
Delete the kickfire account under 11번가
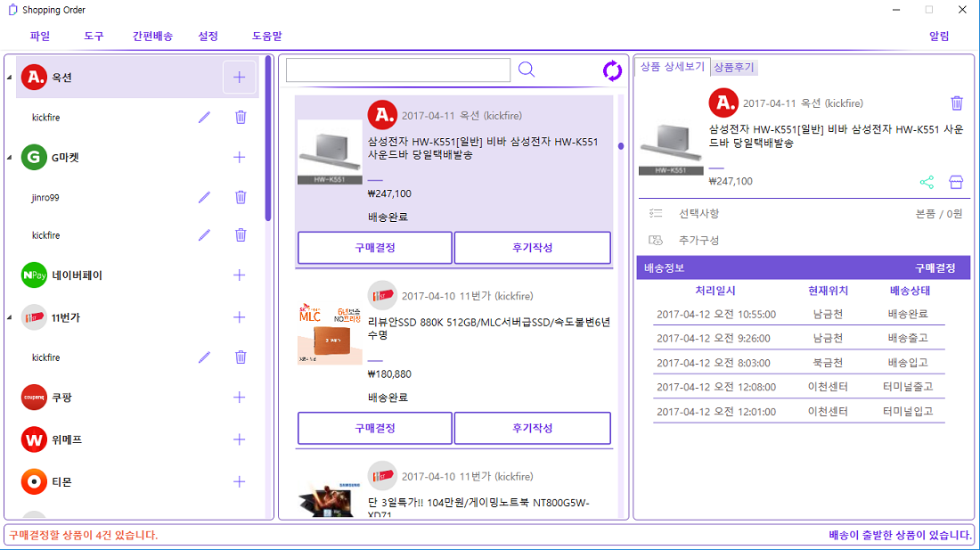point(241,357)
